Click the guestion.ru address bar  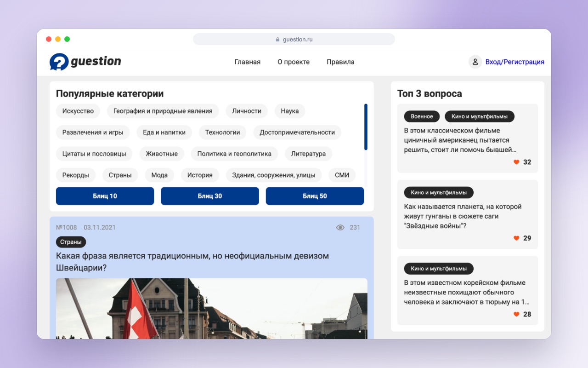click(x=294, y=40)
